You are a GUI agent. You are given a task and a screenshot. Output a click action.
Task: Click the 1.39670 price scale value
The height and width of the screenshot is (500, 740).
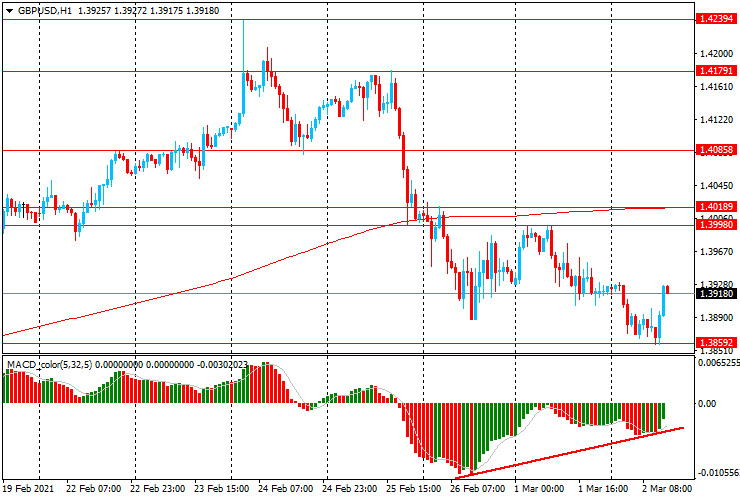pyautogui.click(x=717, y=252)
